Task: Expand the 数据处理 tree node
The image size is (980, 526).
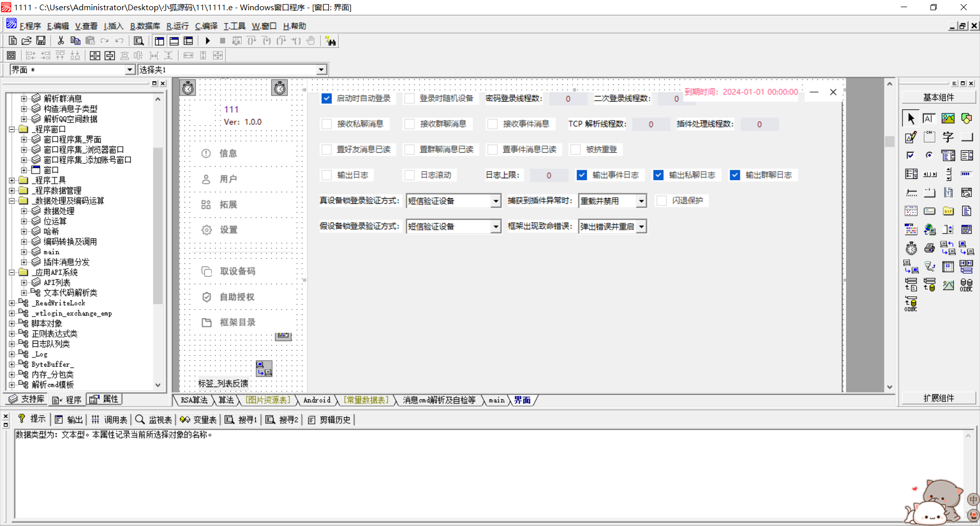Action: click(x=24, y=211)
